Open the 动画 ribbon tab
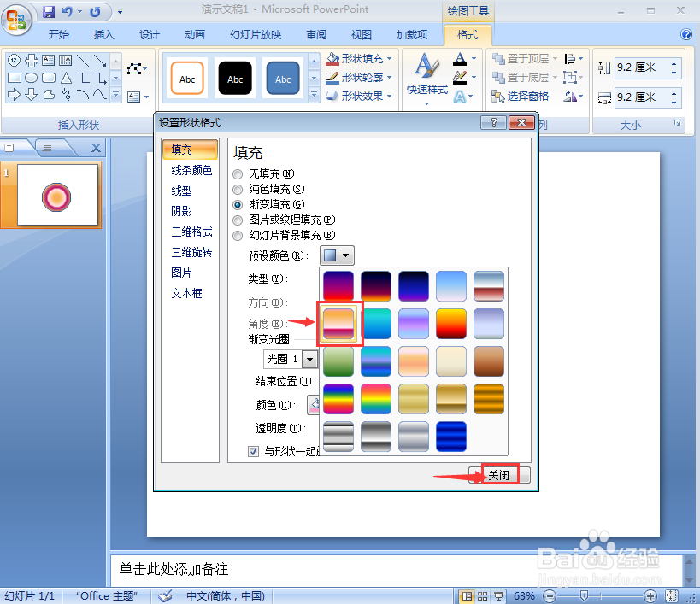The height and width of the screenshot is (604, 700). pos(195,34)
